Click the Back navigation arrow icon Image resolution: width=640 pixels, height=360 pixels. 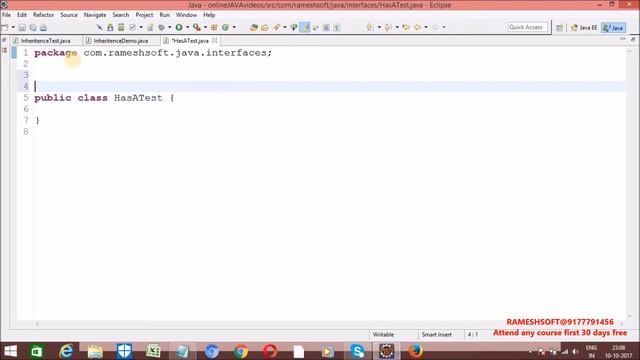pos(417,27)
